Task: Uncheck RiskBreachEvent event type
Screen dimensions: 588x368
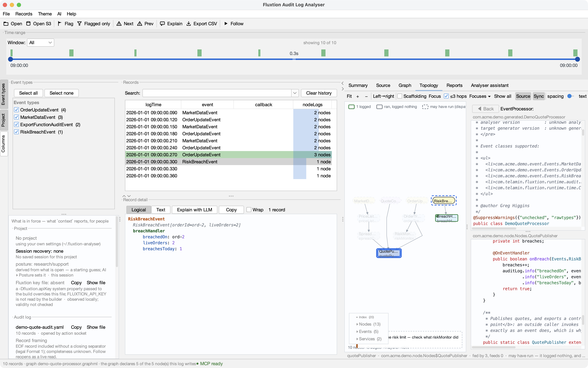Action: [x=16, y=132]
